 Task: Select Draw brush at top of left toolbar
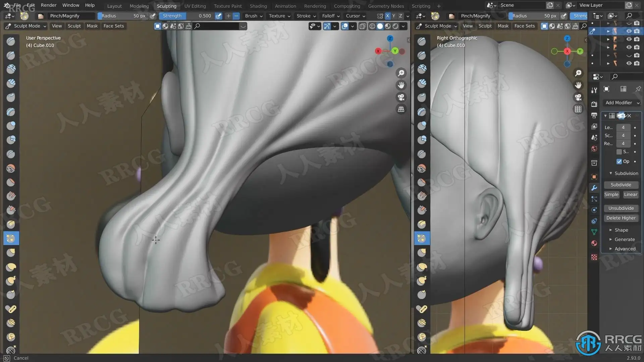tap(11, 41)
